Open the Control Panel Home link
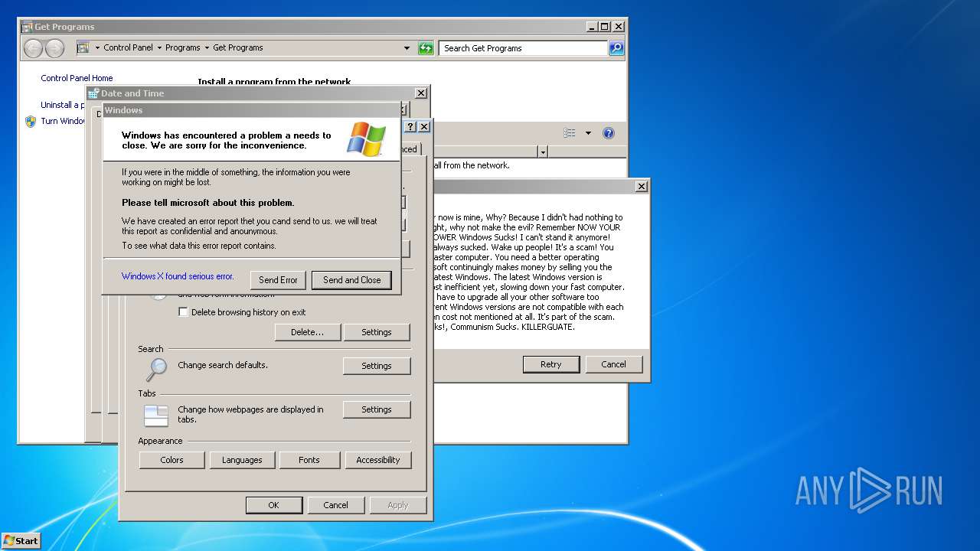 [x=77, y=78]
